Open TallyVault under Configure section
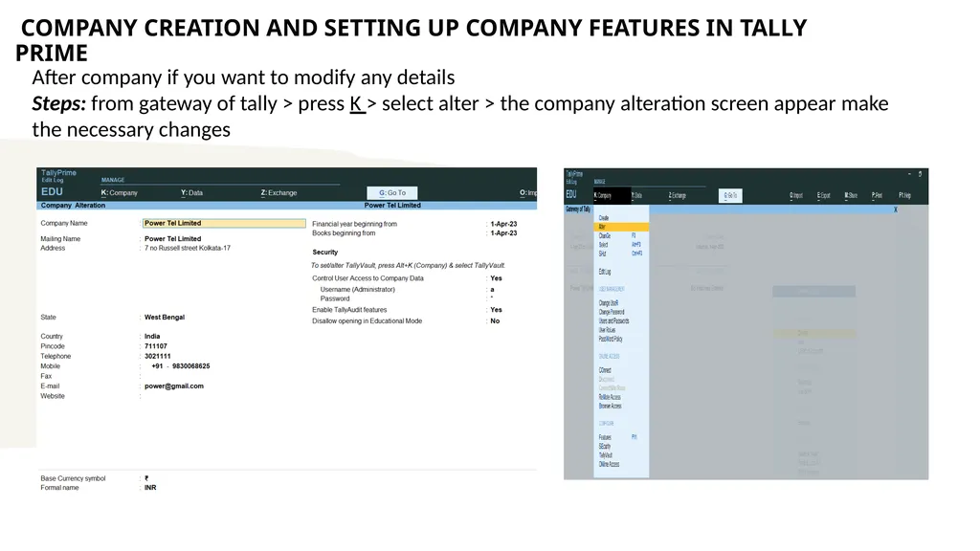Viewport: 980px width, 551px height. point(606,455)
